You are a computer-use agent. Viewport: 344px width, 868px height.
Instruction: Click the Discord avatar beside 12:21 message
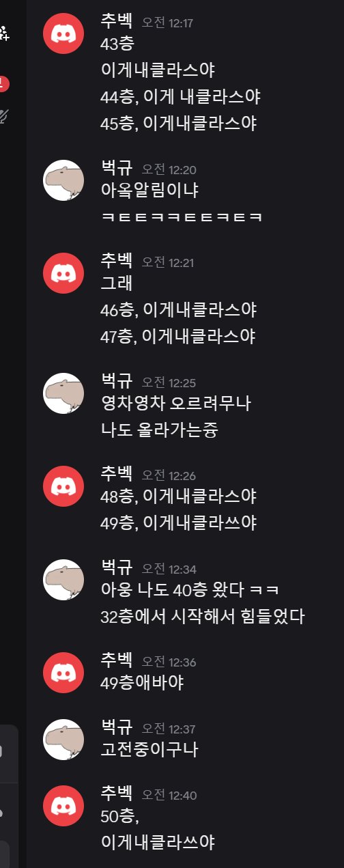coord(63,272)
